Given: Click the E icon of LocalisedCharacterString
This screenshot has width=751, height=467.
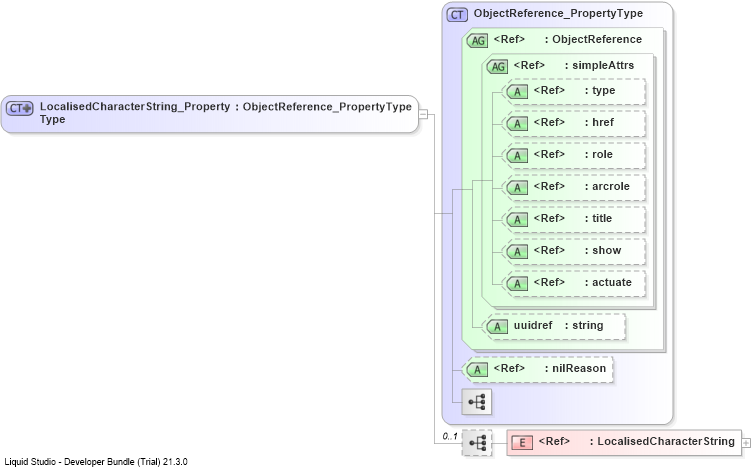Looking at the screenshot, I should point(522,443).
